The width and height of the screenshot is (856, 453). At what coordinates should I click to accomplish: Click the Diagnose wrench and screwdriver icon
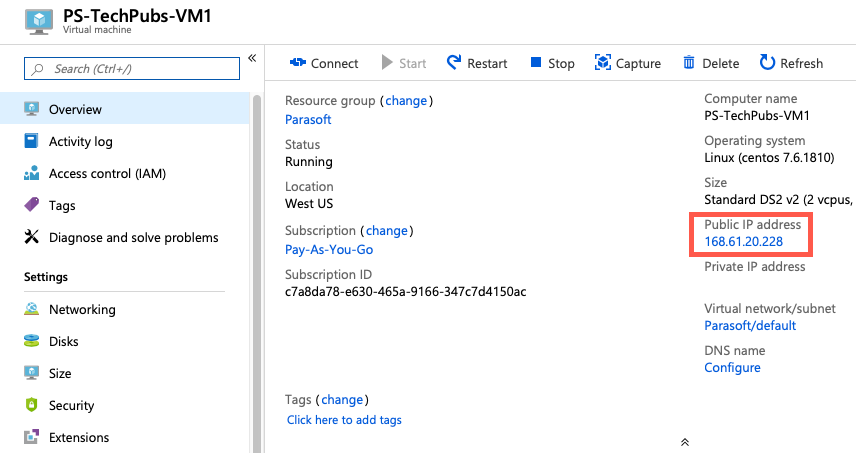click(x=32, y=237)
